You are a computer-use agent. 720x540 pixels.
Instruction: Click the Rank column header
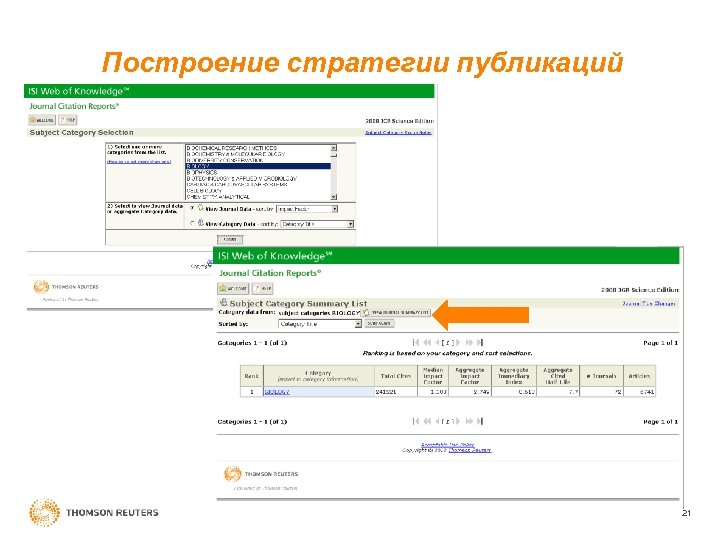[x=252, y=376]
